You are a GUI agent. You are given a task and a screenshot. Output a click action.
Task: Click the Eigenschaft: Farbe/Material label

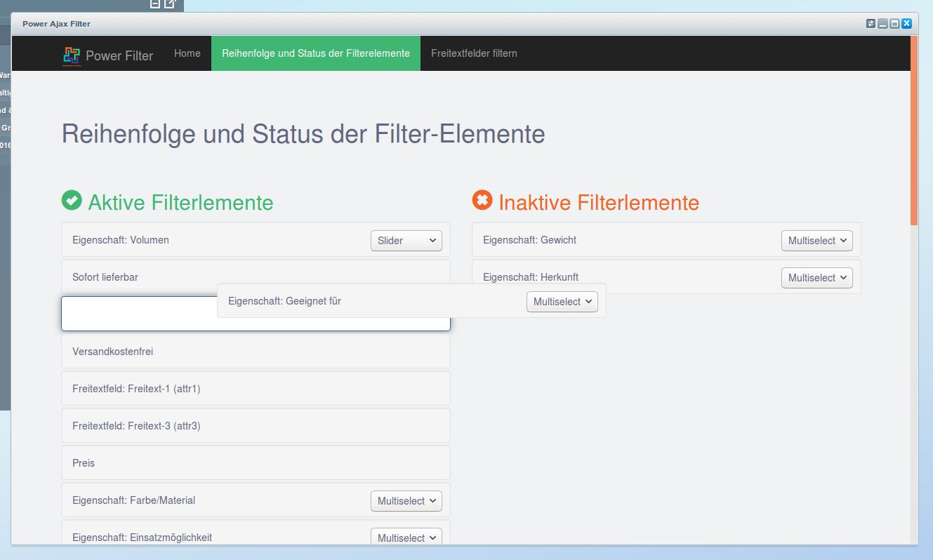tap(134, 500)
